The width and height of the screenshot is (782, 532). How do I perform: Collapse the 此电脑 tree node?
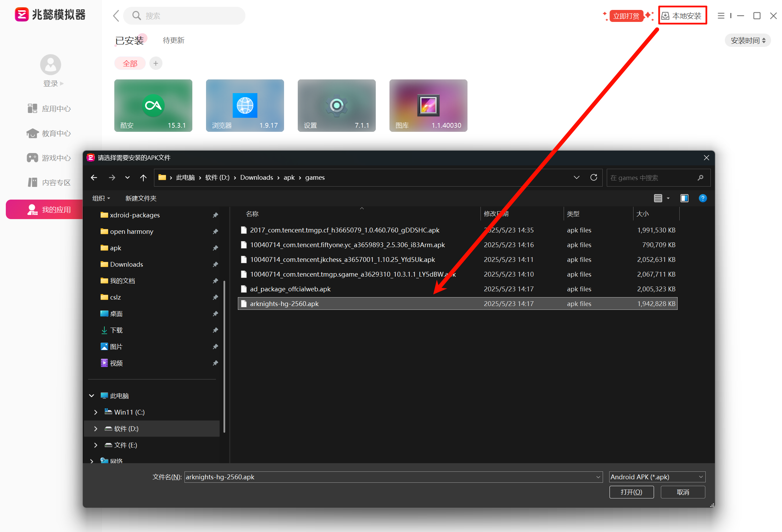[x=91, y=396]
